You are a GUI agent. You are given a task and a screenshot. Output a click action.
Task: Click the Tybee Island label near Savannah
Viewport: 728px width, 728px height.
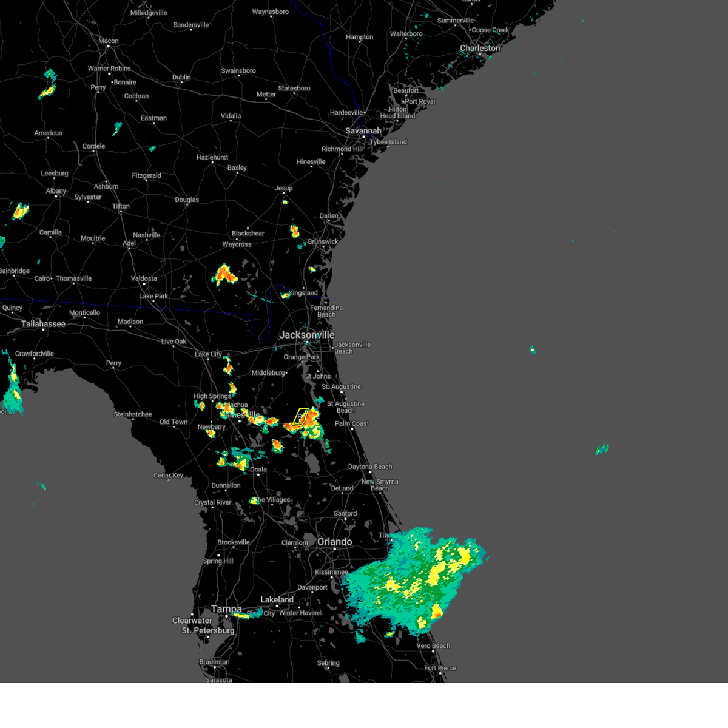[x=388, y=141]
